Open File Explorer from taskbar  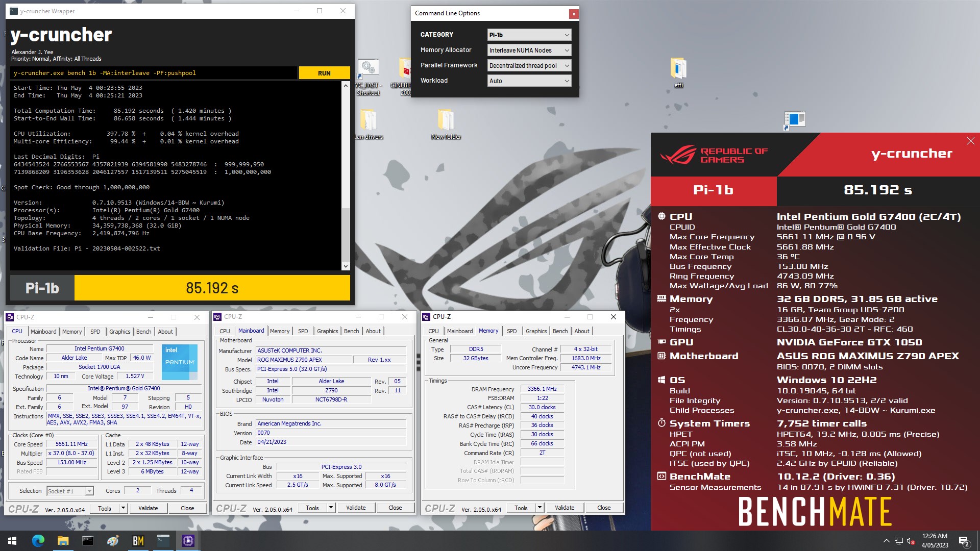click(x=63, y=541)
